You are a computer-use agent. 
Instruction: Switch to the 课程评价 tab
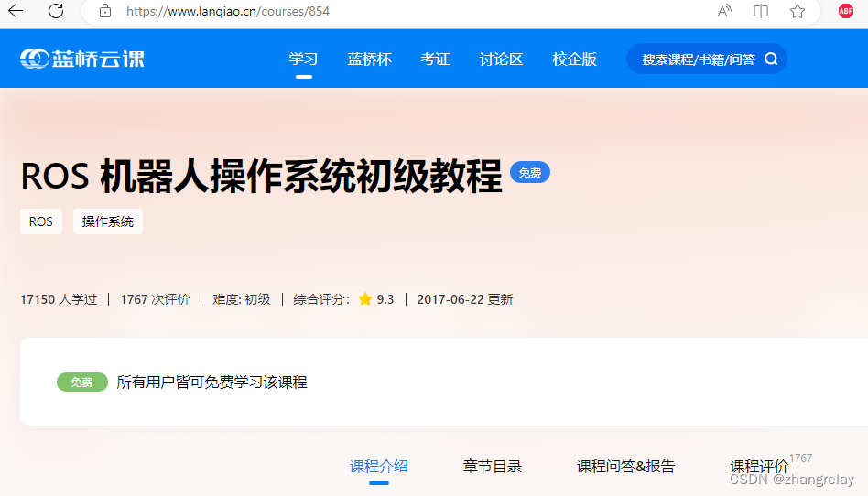[x=759, y=466]
